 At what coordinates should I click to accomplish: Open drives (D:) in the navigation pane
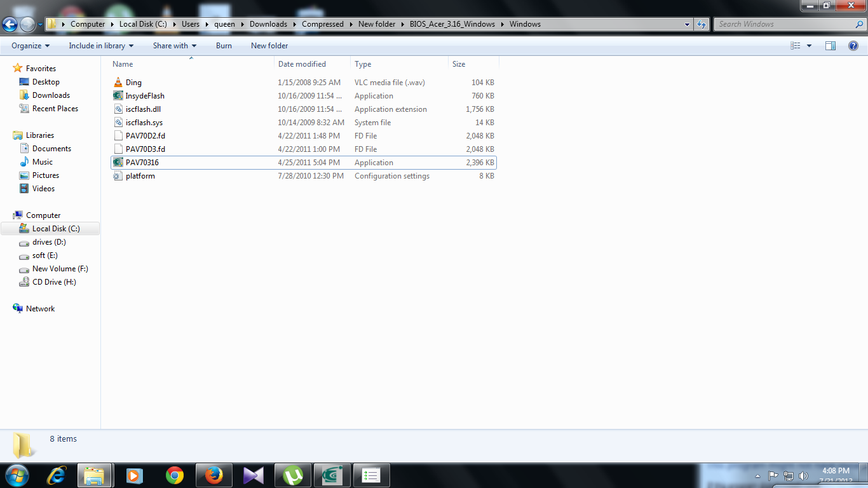[x=49, y=242]
